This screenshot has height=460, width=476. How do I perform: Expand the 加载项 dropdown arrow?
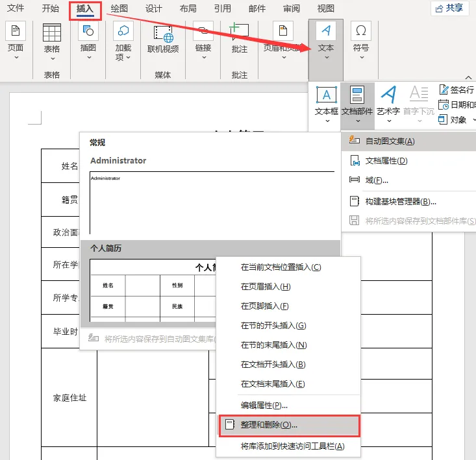129,57
